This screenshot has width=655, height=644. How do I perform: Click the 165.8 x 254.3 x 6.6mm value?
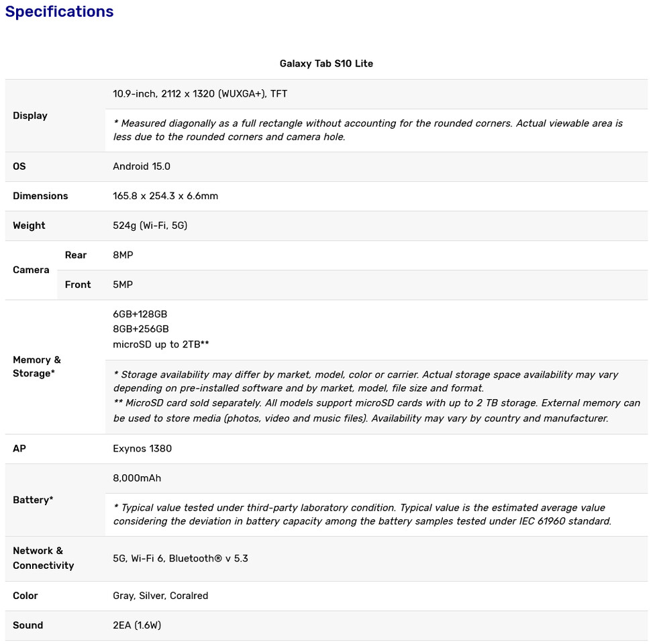tap(165, 196)
